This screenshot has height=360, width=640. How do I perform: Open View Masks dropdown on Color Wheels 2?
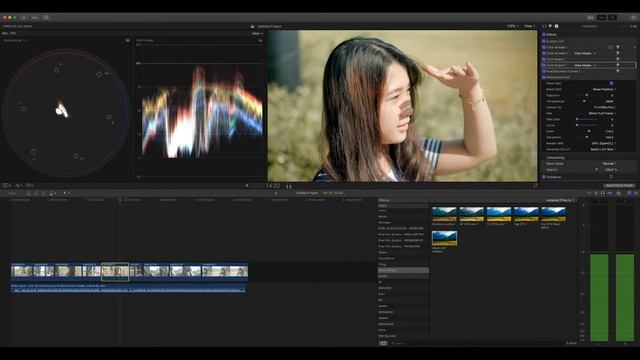click(585, 53)
